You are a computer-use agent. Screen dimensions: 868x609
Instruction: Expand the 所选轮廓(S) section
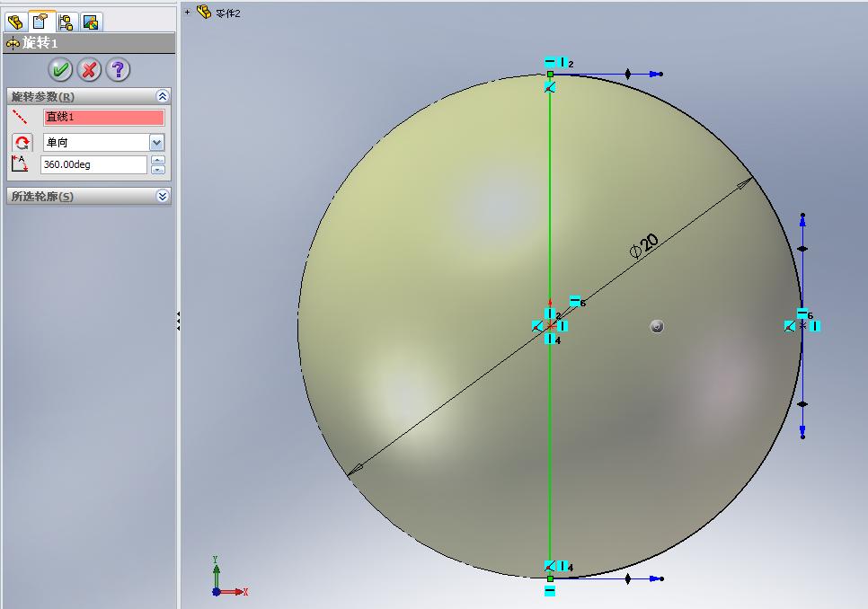(x=163, y=196)
